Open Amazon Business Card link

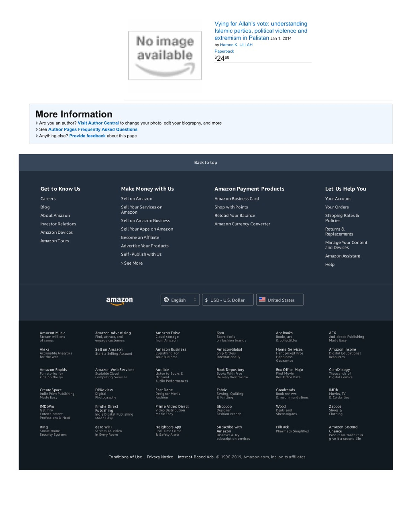[237, 198]
